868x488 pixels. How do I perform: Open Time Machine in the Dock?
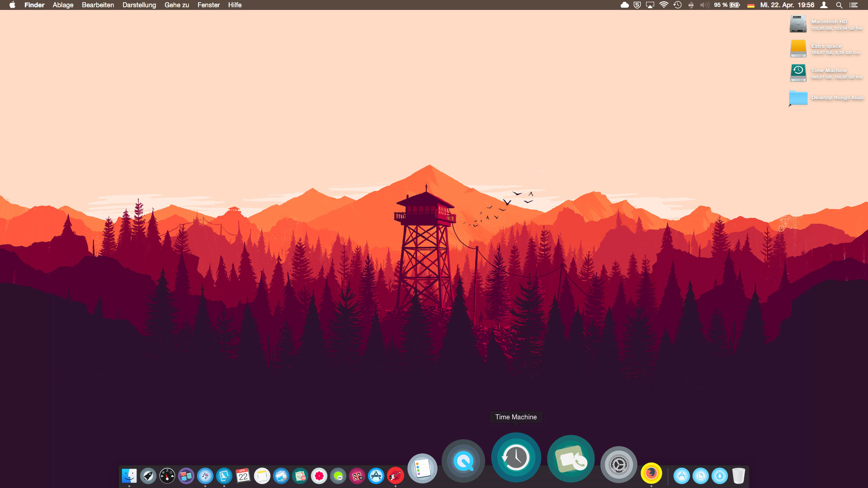(516, 457)
